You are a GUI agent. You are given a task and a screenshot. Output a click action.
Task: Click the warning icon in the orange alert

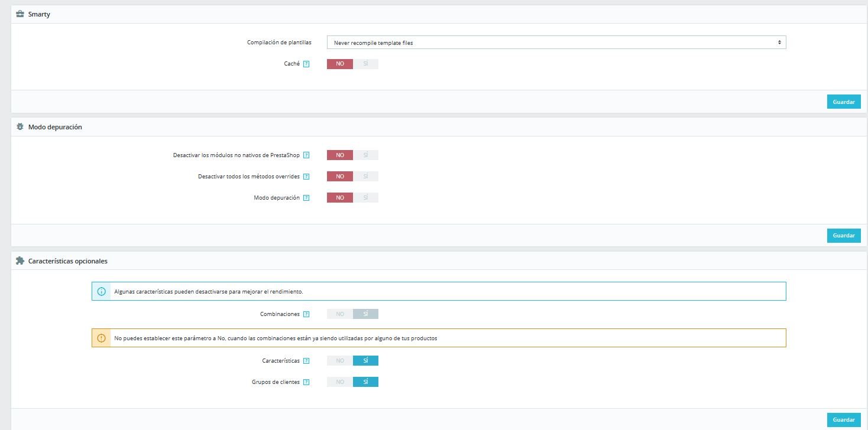[x=101, y=338]
